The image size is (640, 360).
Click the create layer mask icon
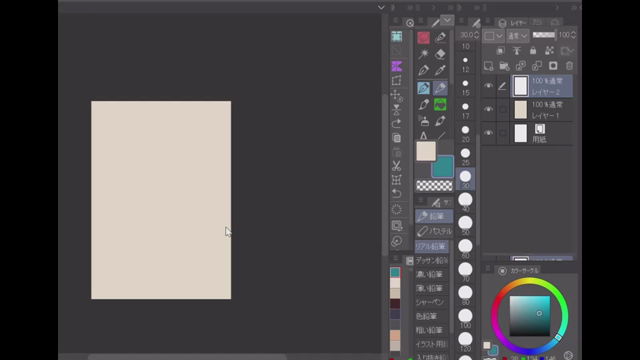point(553,66)
